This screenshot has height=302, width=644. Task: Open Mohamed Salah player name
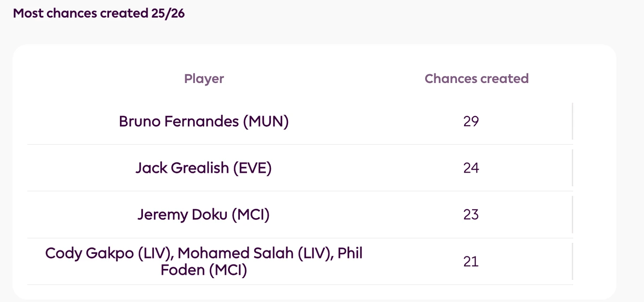[236, 253]
